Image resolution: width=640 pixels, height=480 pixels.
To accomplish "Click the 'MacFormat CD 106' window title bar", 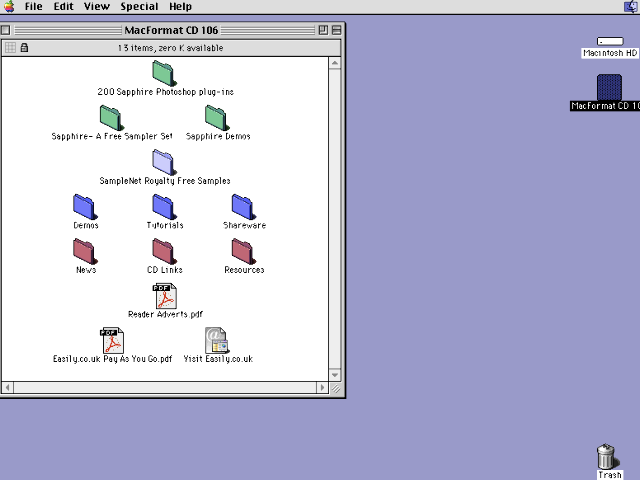I will coord(171,30).
